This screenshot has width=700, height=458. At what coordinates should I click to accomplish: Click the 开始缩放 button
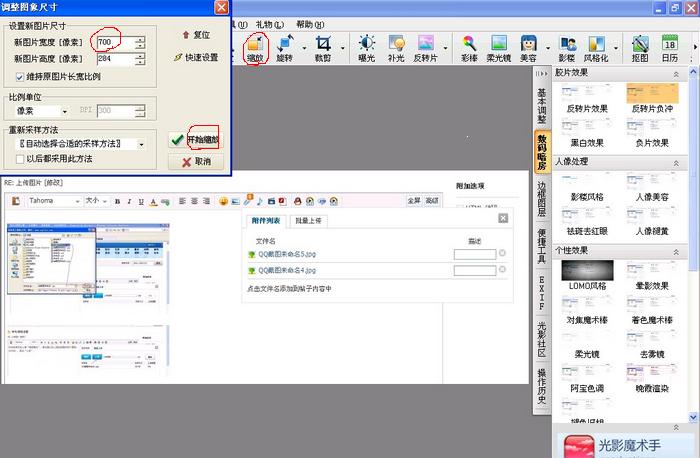tap(195, 141)
